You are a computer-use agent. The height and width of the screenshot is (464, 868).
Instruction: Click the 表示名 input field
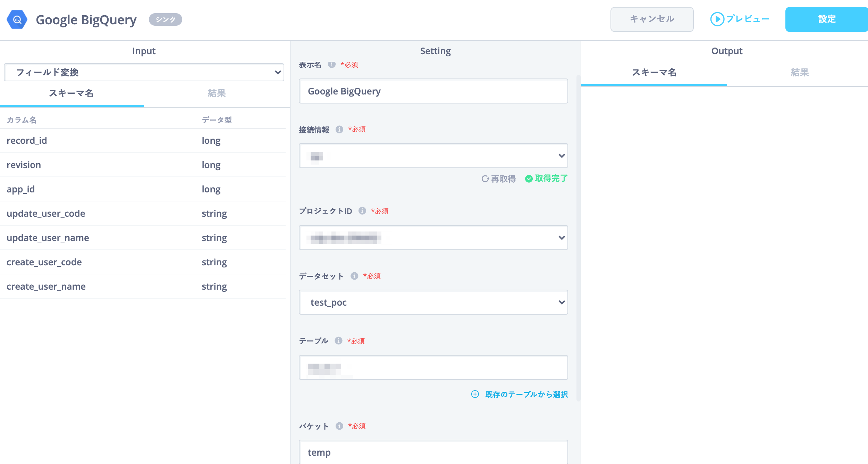pos(433,91)
